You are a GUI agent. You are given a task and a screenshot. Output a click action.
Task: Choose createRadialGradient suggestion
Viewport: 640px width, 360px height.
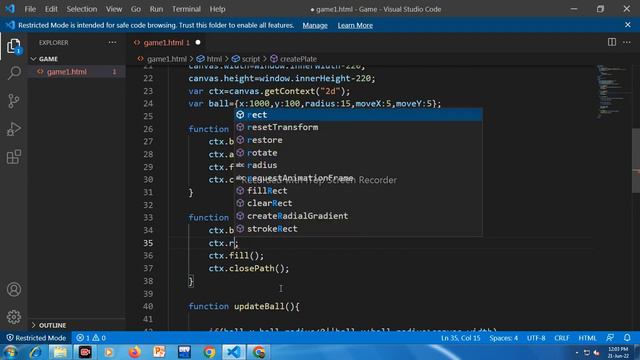pos(358,216)
